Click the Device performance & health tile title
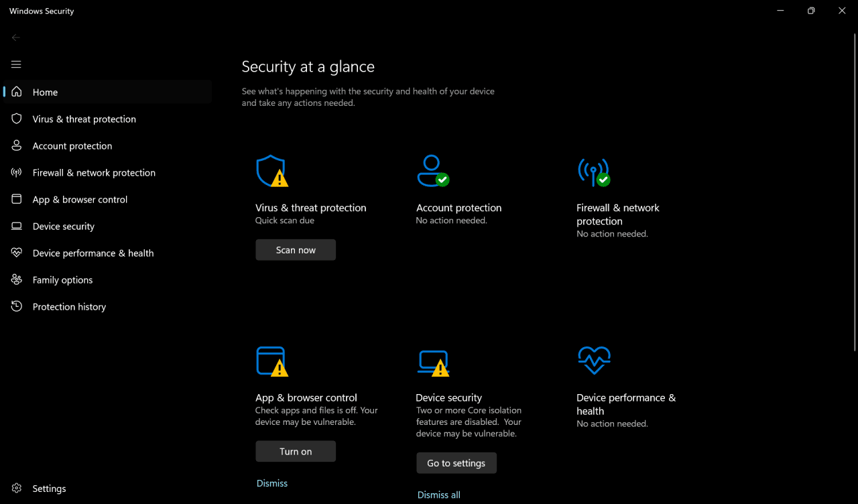 tap(626, 404)
